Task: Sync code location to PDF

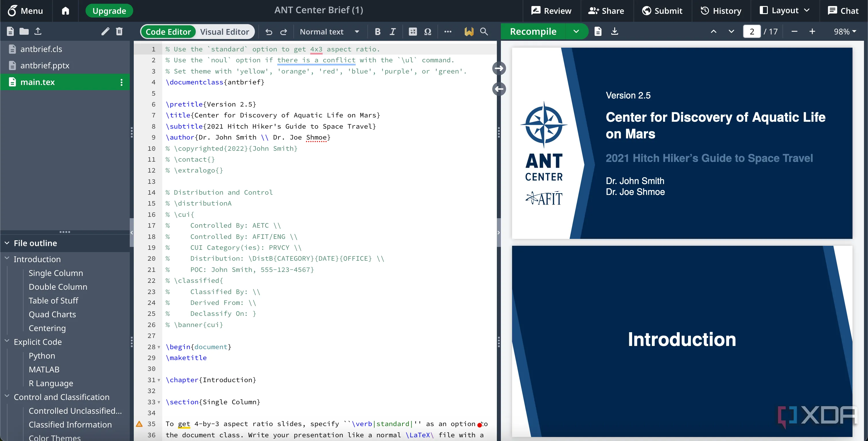Action: [x=499, y=68]
